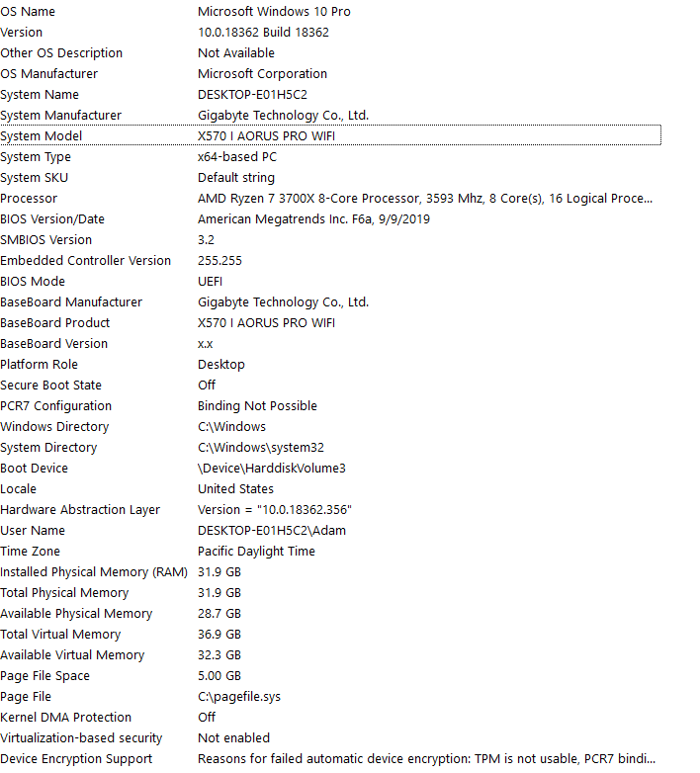Select the Time Zone label
700x773 pixels.
coord(30,551)
